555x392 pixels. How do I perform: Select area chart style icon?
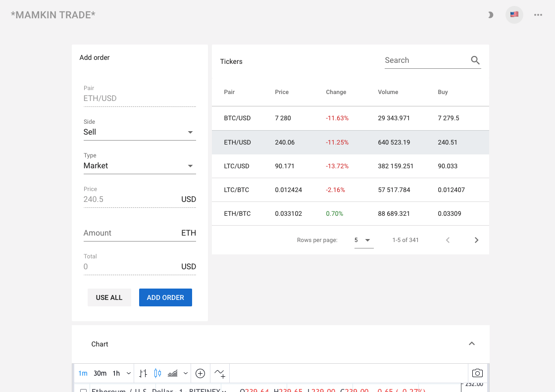click(173, 373)
